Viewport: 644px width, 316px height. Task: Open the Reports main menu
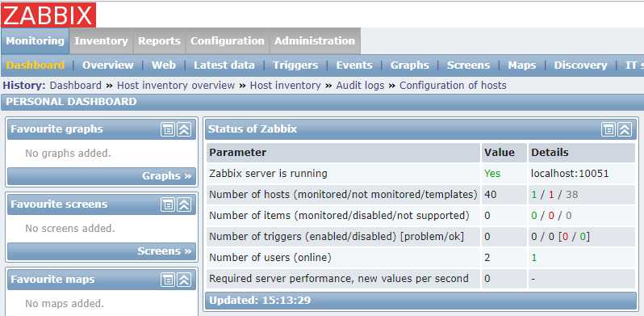coord(159,40)
